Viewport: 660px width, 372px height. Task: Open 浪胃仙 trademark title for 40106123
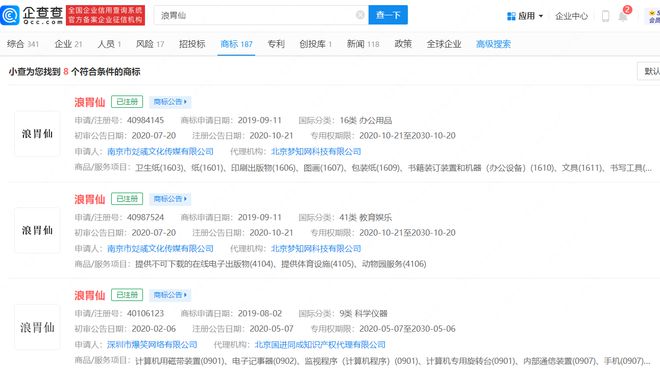[x=90, y=295]
